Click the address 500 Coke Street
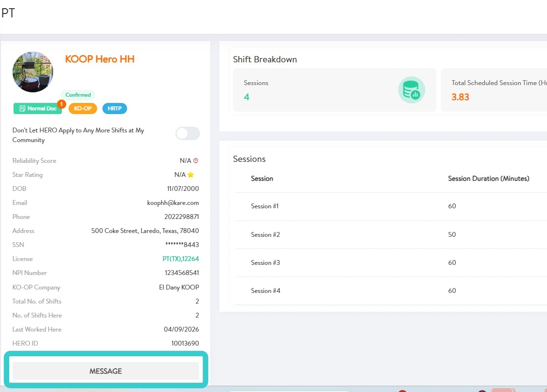 click(145, 231)
